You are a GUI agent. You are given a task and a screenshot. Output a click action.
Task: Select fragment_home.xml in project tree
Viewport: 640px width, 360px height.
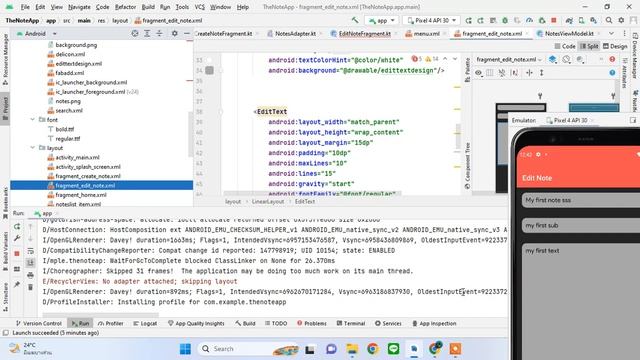click(x=81, y=195)
